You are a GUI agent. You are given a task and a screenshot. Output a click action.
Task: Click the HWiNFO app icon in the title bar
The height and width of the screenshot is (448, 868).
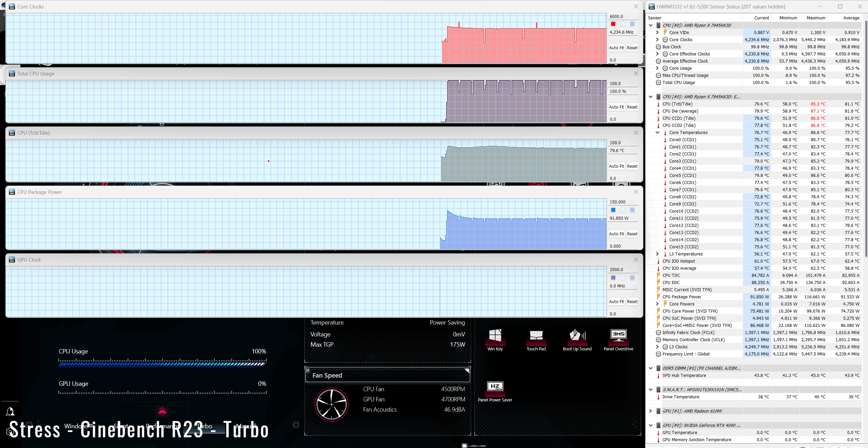click(x=651, y=6)
